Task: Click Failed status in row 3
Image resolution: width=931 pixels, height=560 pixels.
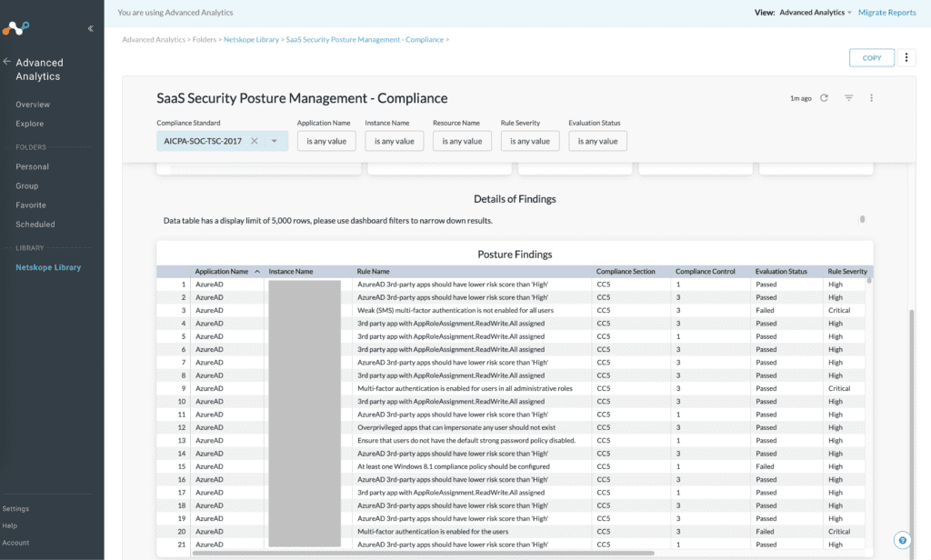Action: click(x=765, y=310)
